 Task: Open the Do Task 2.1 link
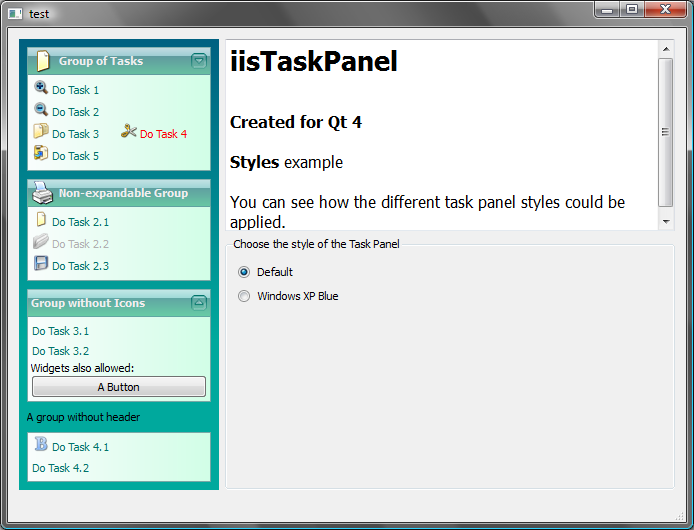[x=81, y=222]
